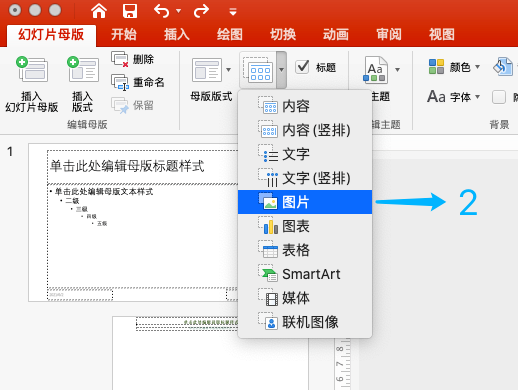Select slide master thumbnail number 1
Viewport: 518px width, 390px height.
coord(133,223)
